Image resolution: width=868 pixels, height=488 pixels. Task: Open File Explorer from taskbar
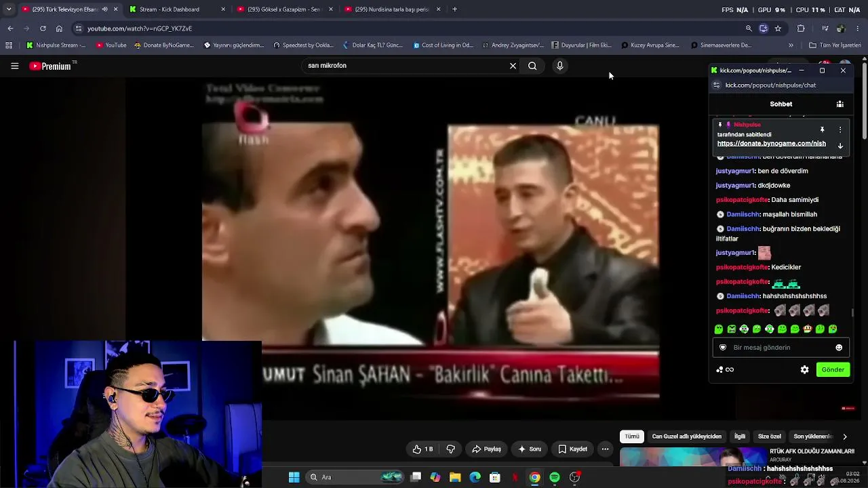(455, 477)
